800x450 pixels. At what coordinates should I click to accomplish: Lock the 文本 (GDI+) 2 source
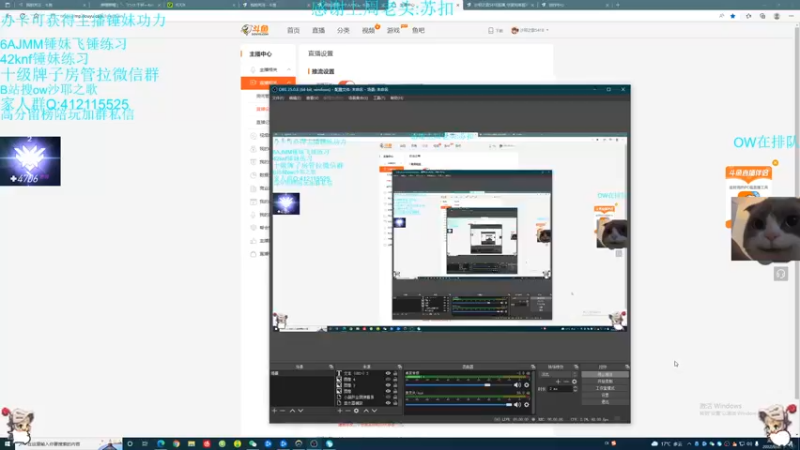[395, 373]
